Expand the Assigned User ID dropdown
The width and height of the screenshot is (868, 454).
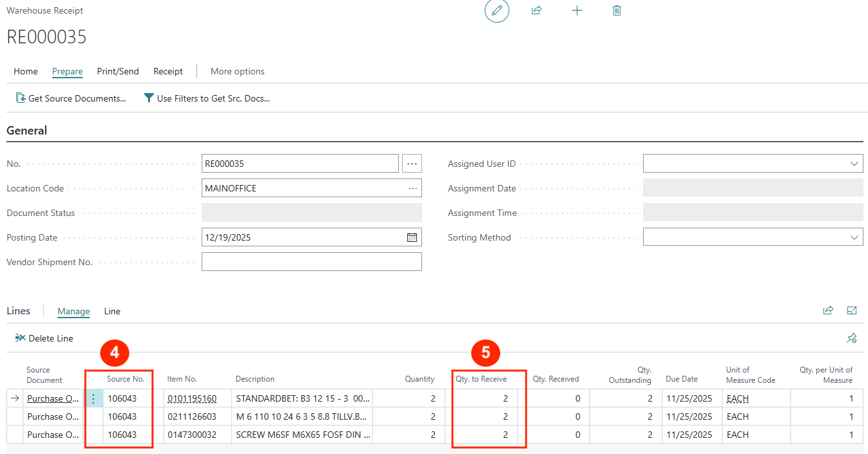[x=854, y=164]
